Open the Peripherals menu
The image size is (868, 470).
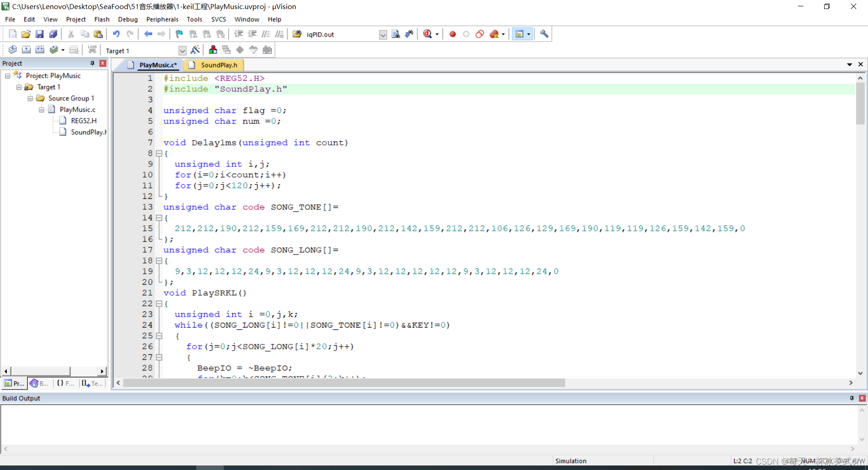point(162,19)
